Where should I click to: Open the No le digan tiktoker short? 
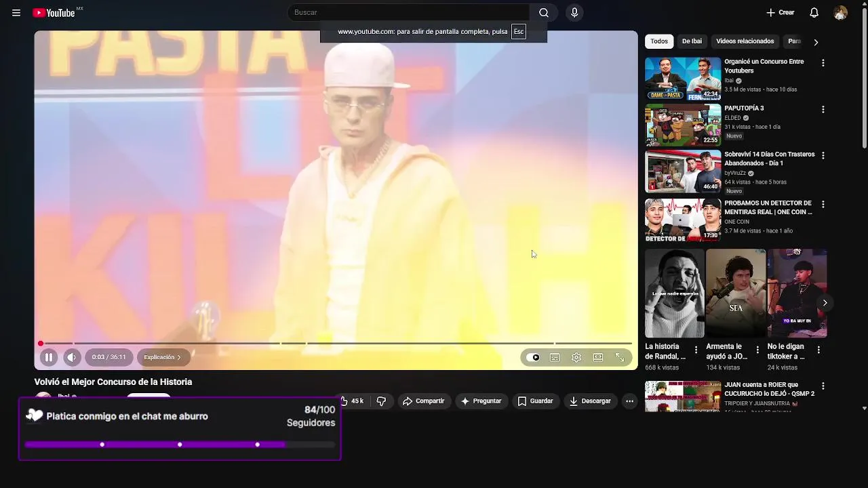(x=797, y=293)
